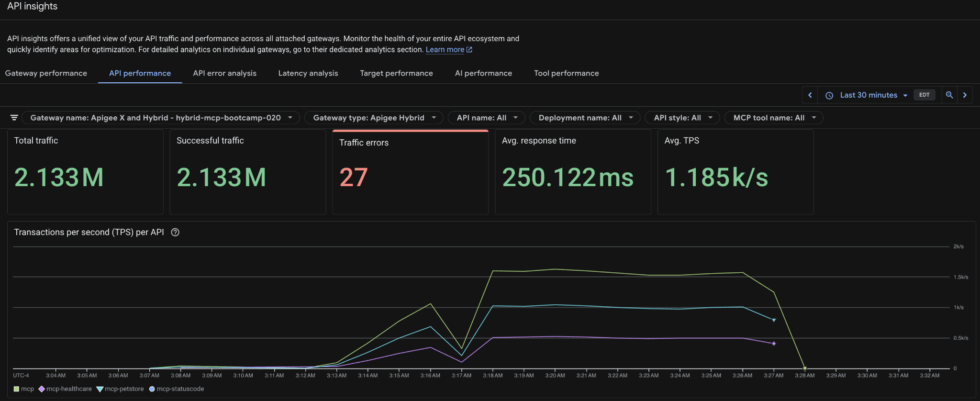Image resolution: width=980 pixels, height=401 pixels.
Task: Click the green square marker at 3:28 AM
Action: click(805, 368)
